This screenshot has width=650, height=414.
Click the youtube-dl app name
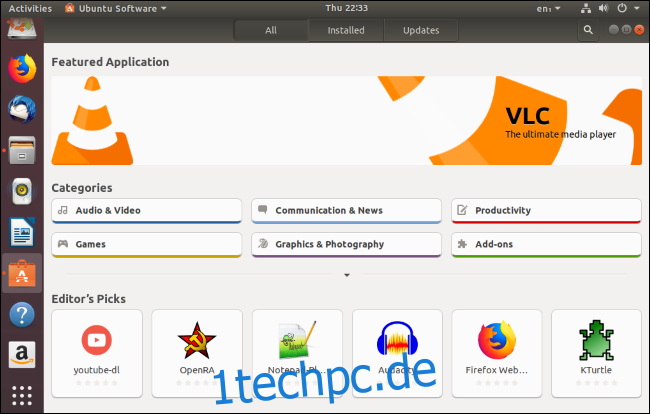tap(97, 370)
